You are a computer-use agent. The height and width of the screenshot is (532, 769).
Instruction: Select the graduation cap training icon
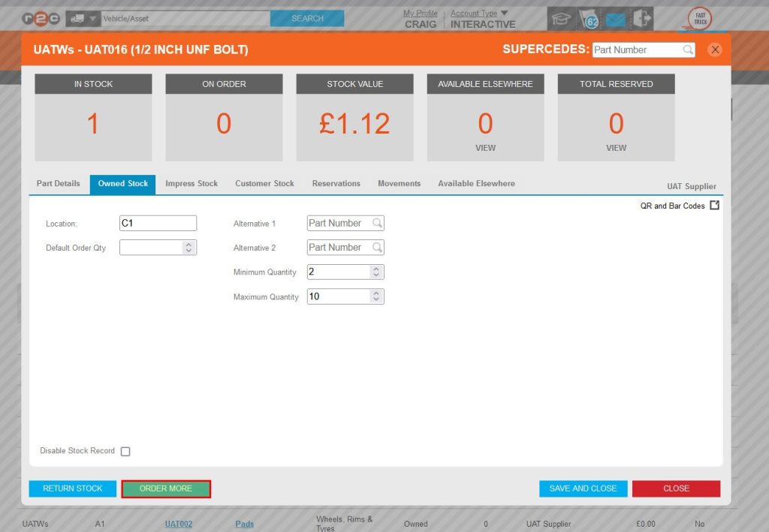(560, 17)
